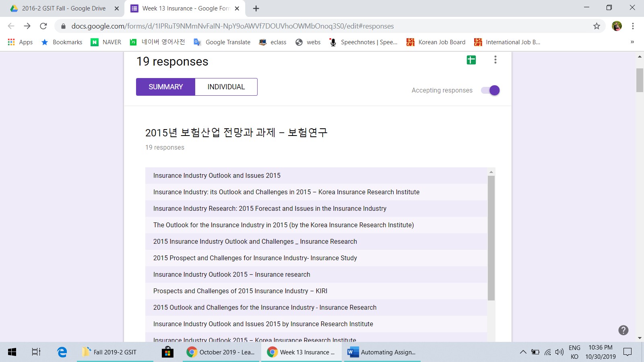Select the SUMMARY tab

click(x=165, y=87)
